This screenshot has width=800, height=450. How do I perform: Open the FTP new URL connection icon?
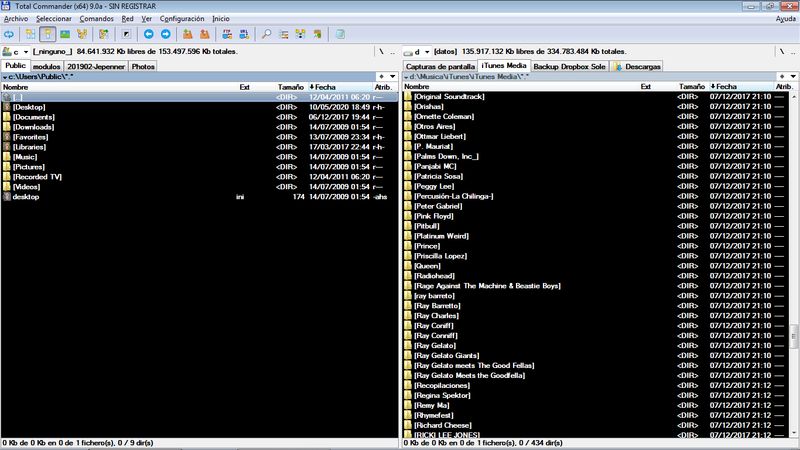pos(244,34)
